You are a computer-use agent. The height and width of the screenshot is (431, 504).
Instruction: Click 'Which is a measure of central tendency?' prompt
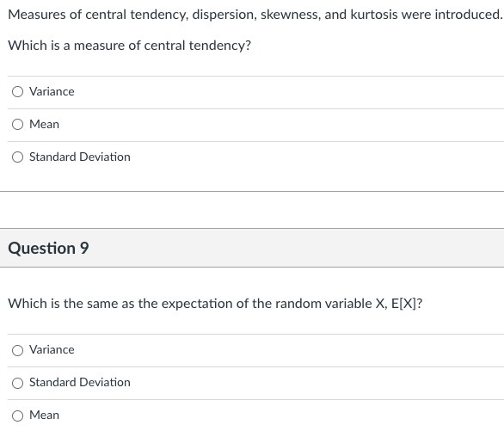(x=130, y=46)
